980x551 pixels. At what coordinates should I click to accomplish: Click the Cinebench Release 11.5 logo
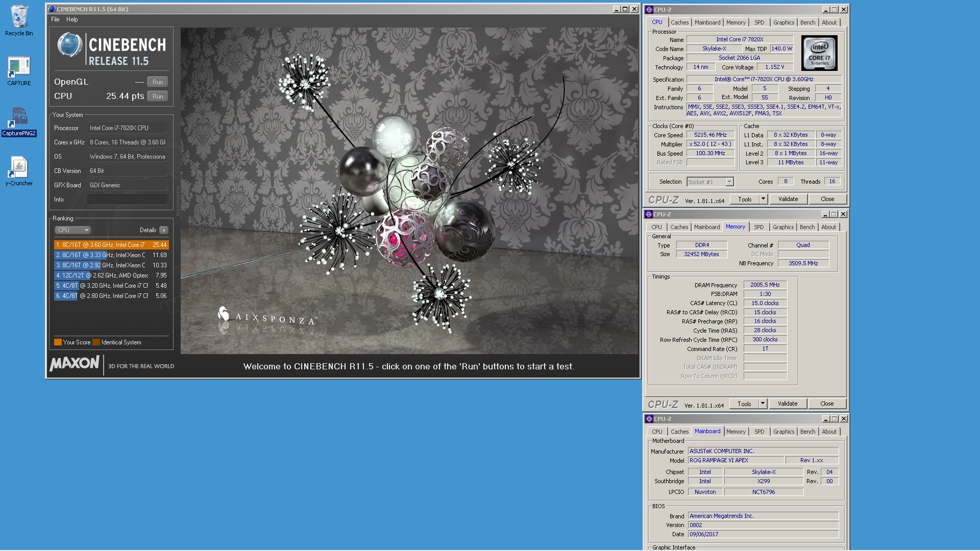(x=112, y=49)
